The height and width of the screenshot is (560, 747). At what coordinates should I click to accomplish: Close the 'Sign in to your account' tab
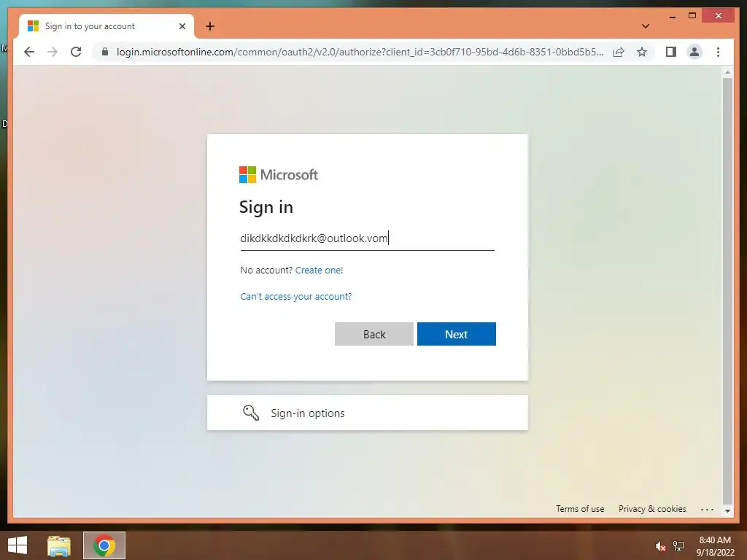(182, 26)
